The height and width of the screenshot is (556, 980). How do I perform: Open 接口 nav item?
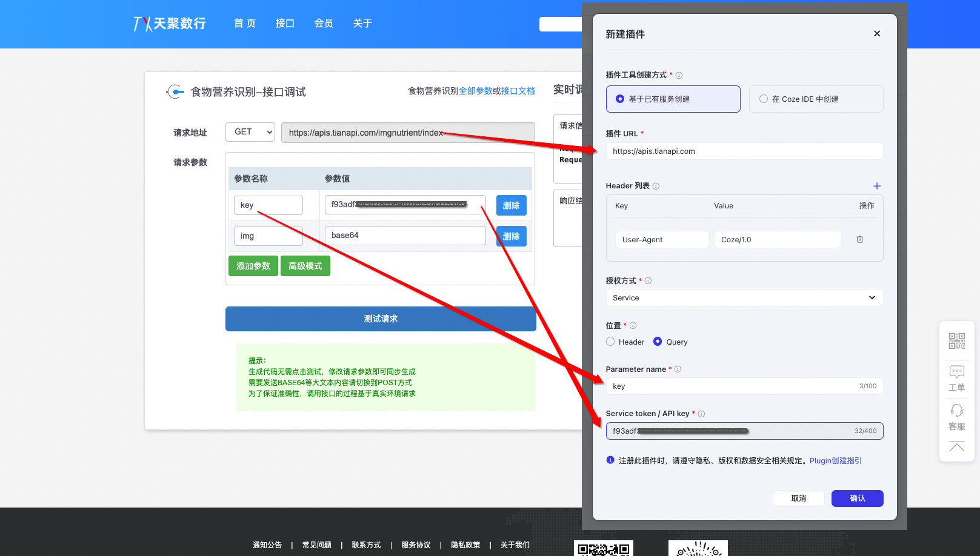pyautogui.click(x=285, y=24)
